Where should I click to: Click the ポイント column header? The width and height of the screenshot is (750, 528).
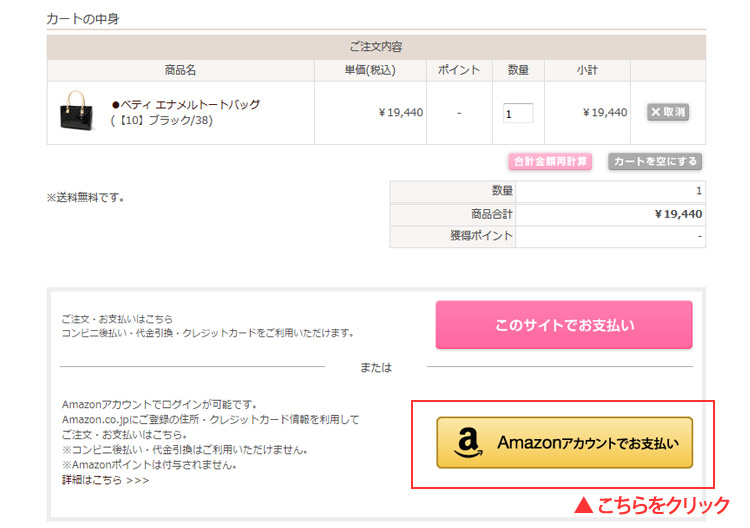click(x=459, y=70)
